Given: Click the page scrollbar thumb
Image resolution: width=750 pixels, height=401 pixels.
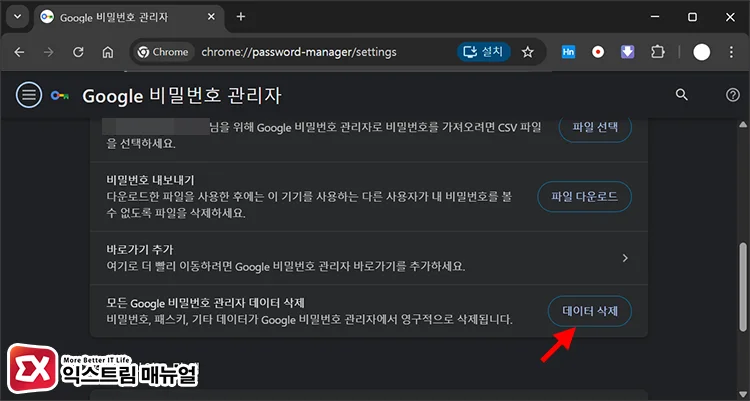Looking at the screenshot, I should pyautogui.click(x=743, y=287).
